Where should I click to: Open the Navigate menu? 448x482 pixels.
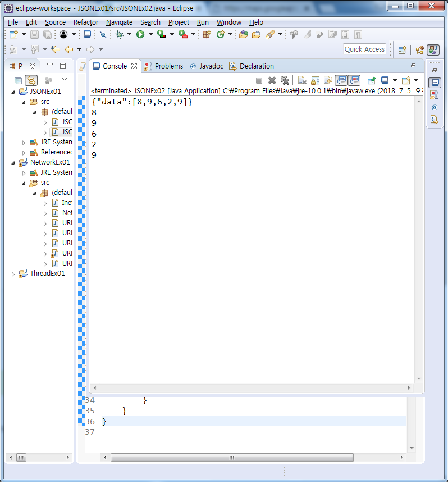(119, 22)
